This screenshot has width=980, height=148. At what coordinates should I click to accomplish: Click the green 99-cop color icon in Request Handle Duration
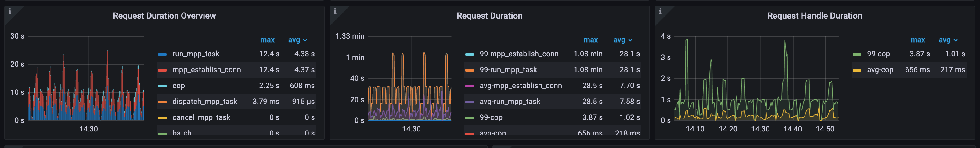pyautogui.click(x=857, y=54)
